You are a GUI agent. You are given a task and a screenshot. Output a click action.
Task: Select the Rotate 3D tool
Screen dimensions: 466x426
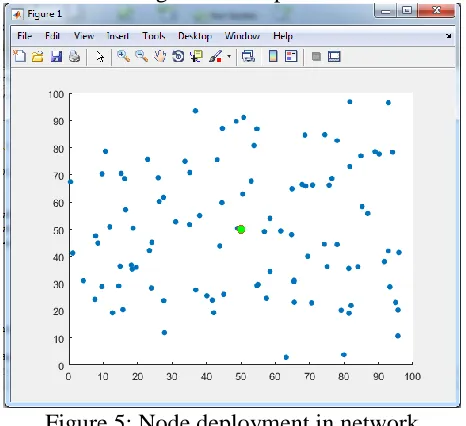tap(178, 56)
